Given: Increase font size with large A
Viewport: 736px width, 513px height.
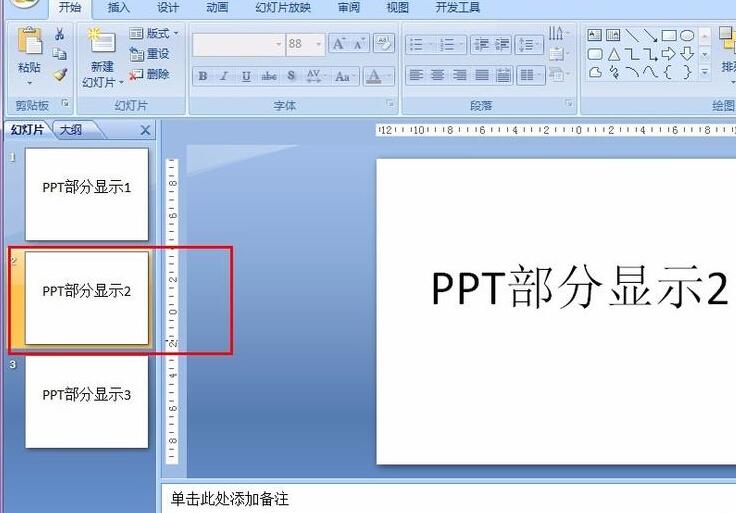Looking at the screenshot, I should pyautogui.click(x=339, y=44).
